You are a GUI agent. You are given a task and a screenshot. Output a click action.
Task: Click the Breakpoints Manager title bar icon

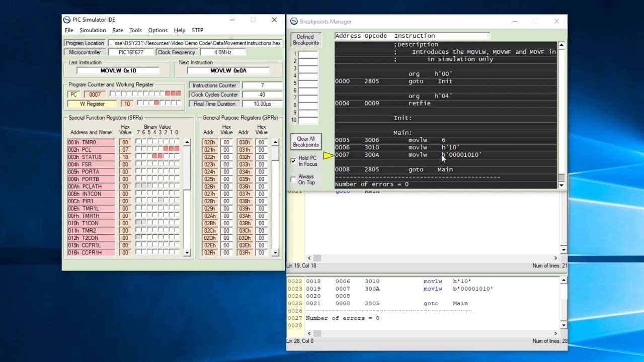294,21
